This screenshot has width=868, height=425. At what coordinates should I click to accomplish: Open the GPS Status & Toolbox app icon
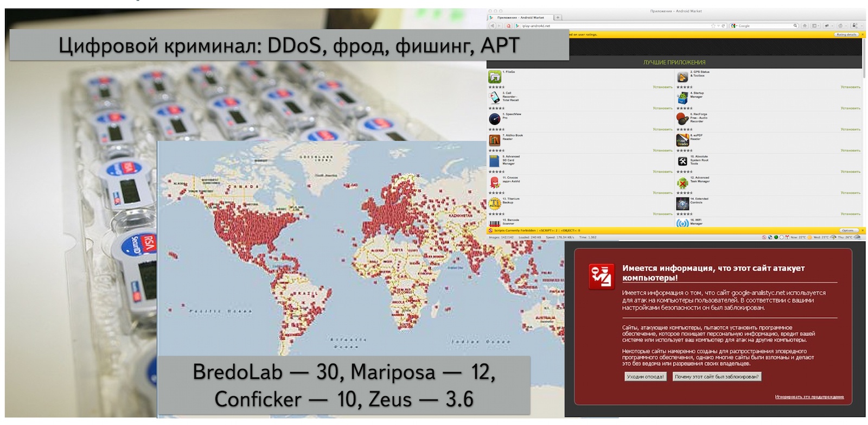pyautogui.click(x=682, y=77)
